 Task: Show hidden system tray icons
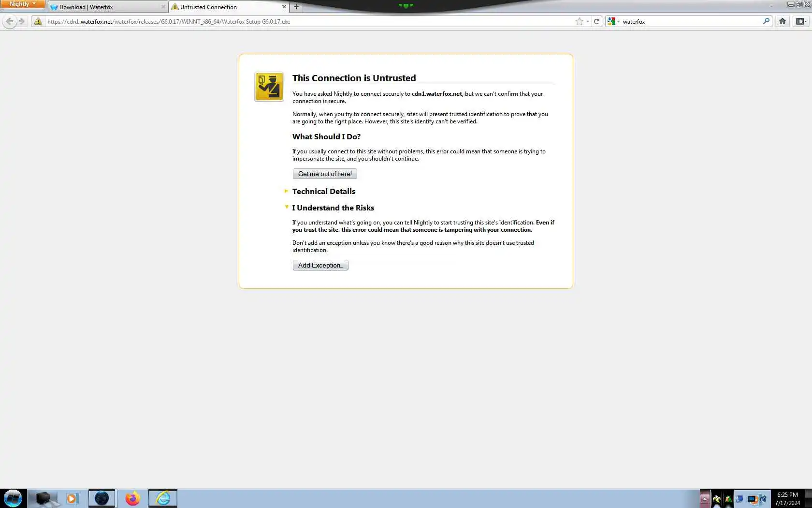tap(705, 499)
